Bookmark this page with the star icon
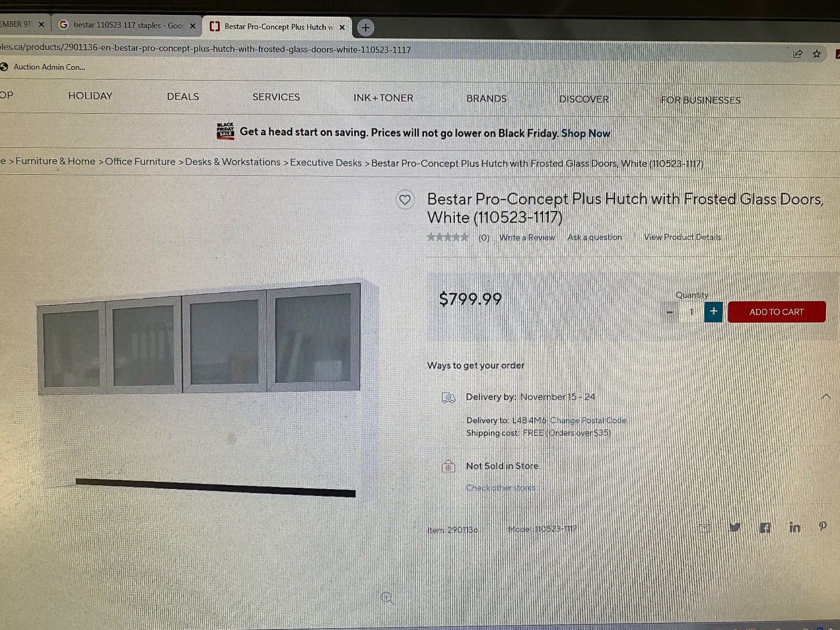Viewport: 840px width, 630px height. (817, 54)
